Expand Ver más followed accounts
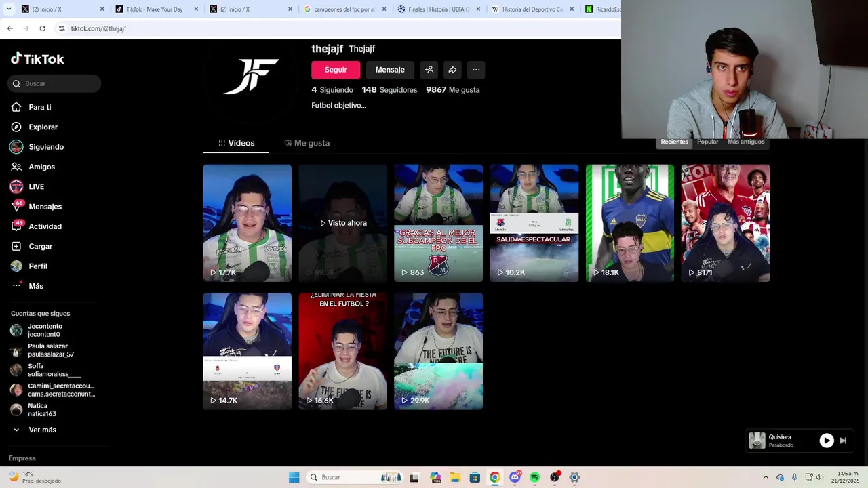 (x=34, y=430)
